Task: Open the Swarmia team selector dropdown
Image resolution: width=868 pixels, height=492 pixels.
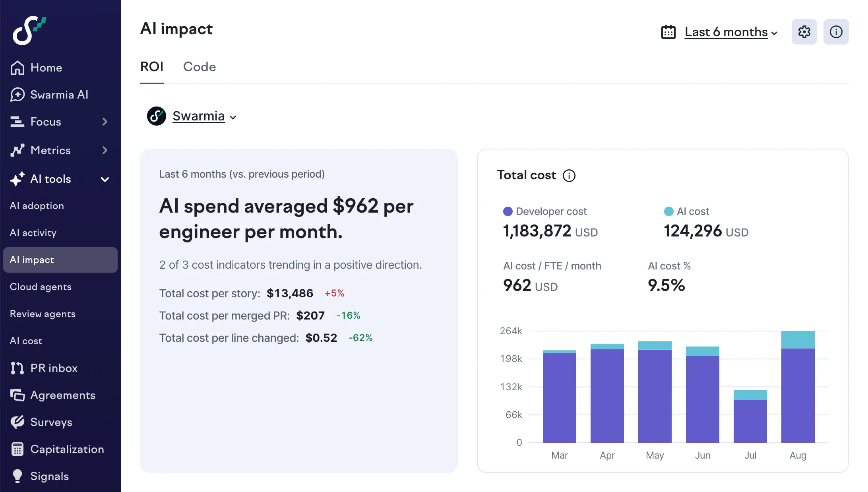Action: [204, 116]
